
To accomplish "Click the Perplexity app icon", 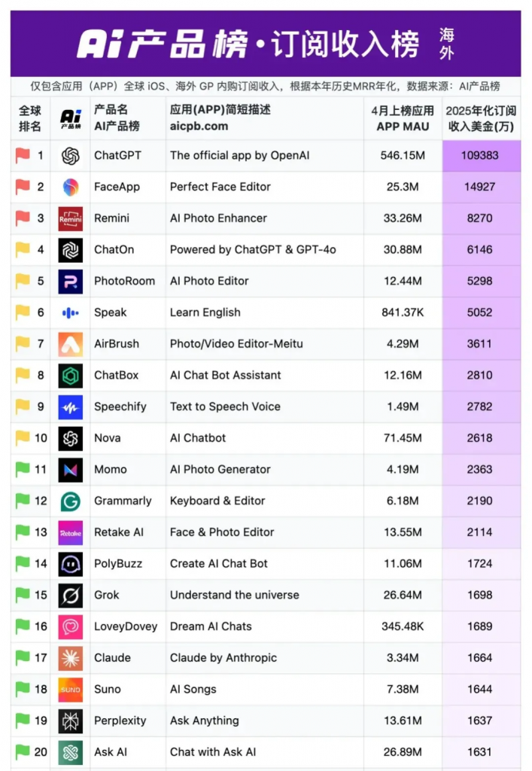I will (71, 721).
